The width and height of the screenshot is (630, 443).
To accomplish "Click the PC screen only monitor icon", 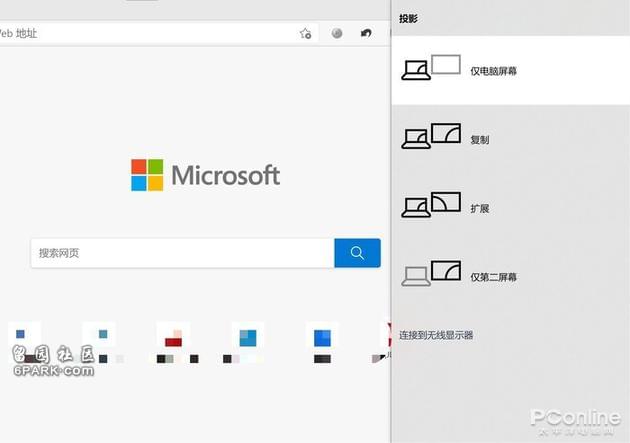I will coord(431,67).
